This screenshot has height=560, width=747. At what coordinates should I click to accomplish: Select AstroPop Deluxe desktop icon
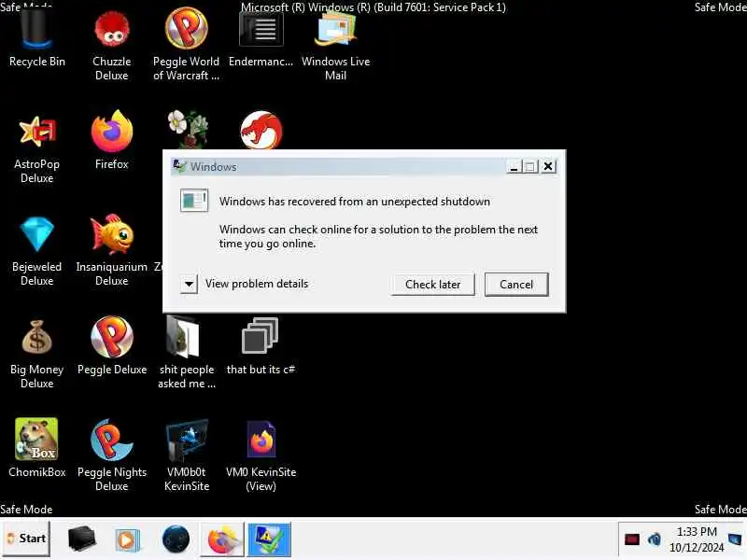click(37, 148)
